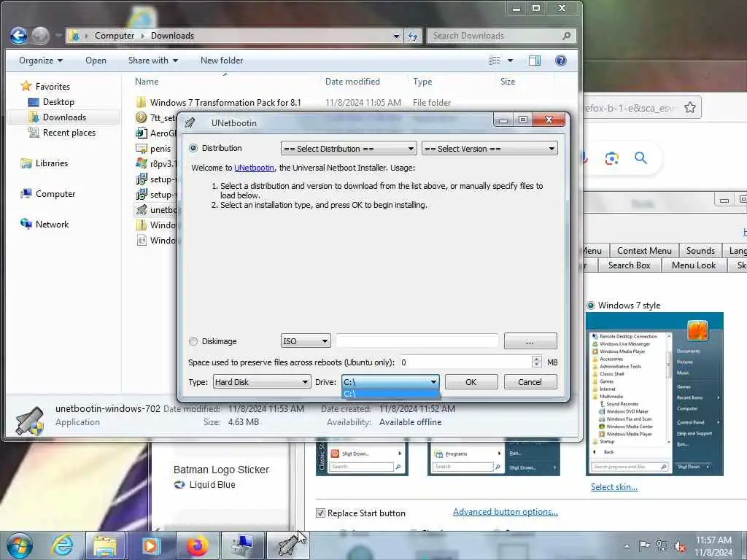Change the view with the views icon

495,61
